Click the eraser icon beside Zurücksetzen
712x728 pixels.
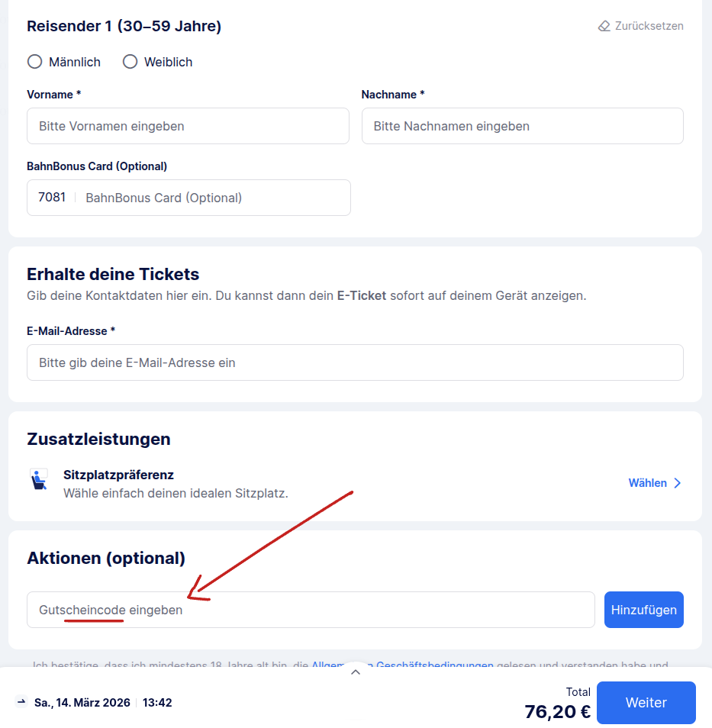point(603,25)
